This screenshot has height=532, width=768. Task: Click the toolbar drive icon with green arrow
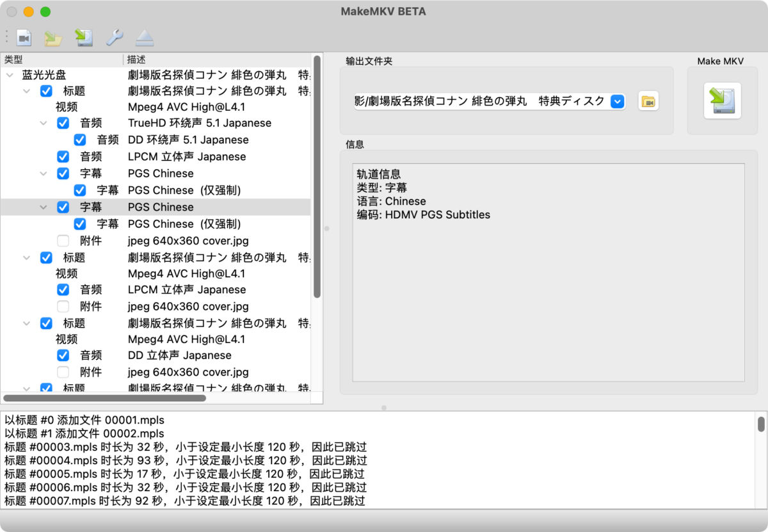point(84,38)
